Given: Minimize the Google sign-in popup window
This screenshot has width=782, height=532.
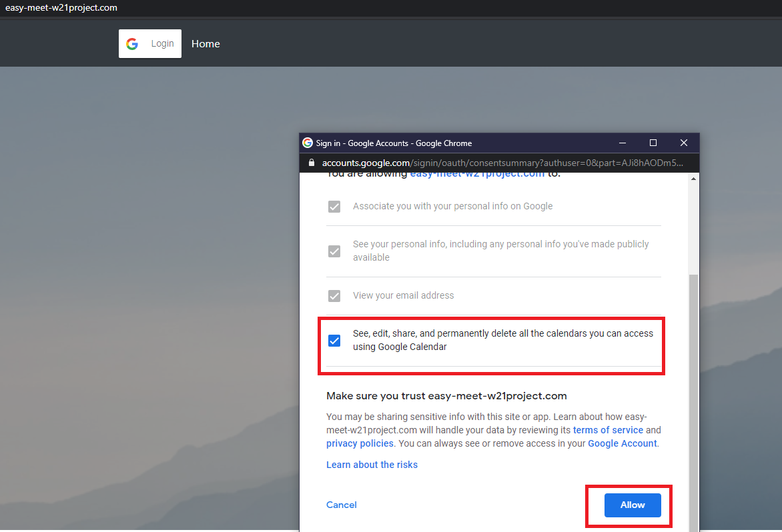Looking at the screenshot, I should tap(623, 143).
